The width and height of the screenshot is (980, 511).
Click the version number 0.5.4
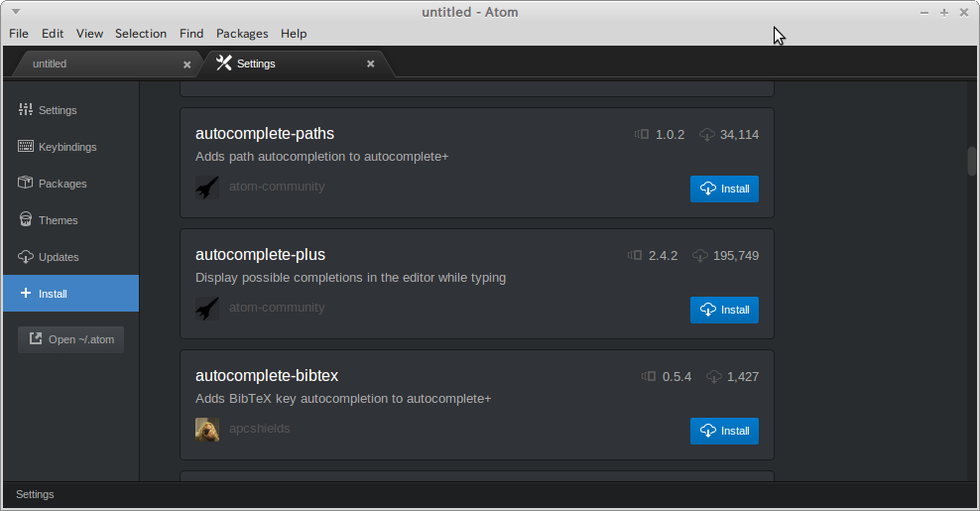click(676, 376)
